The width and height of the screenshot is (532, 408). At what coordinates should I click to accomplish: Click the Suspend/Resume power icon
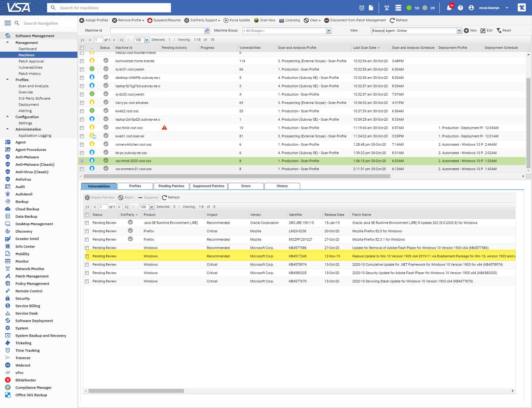[x=150, y=20]
